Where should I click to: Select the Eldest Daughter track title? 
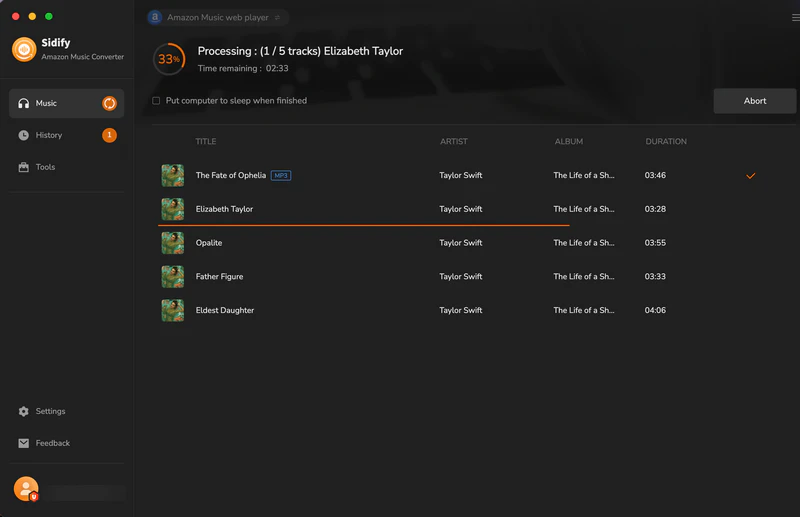(224, 310)
